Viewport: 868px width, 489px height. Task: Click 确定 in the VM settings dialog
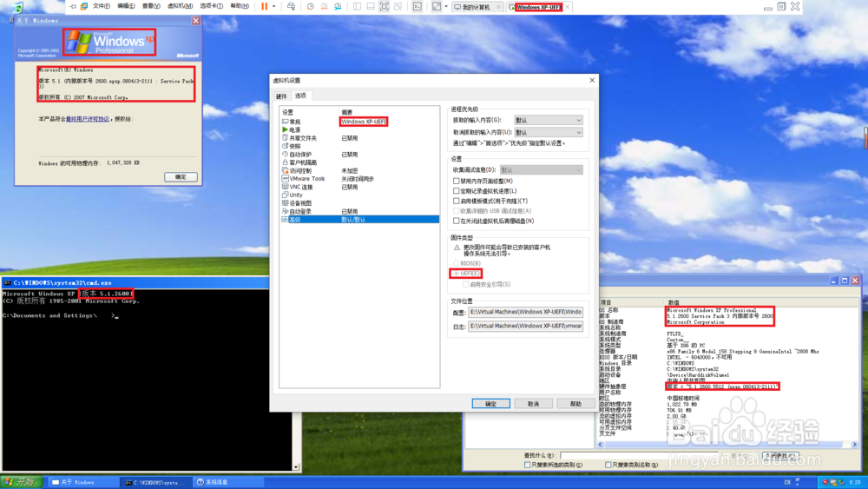[491, 404]
